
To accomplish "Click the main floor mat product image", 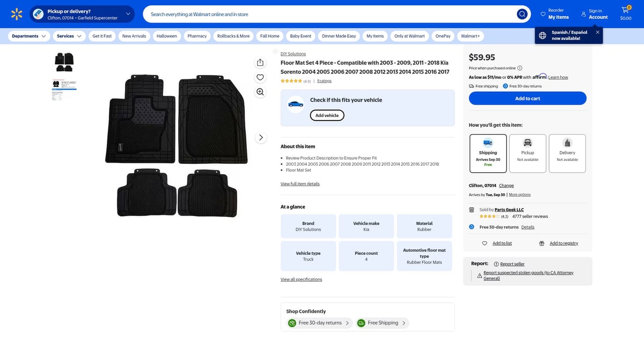I will (177, 145).
